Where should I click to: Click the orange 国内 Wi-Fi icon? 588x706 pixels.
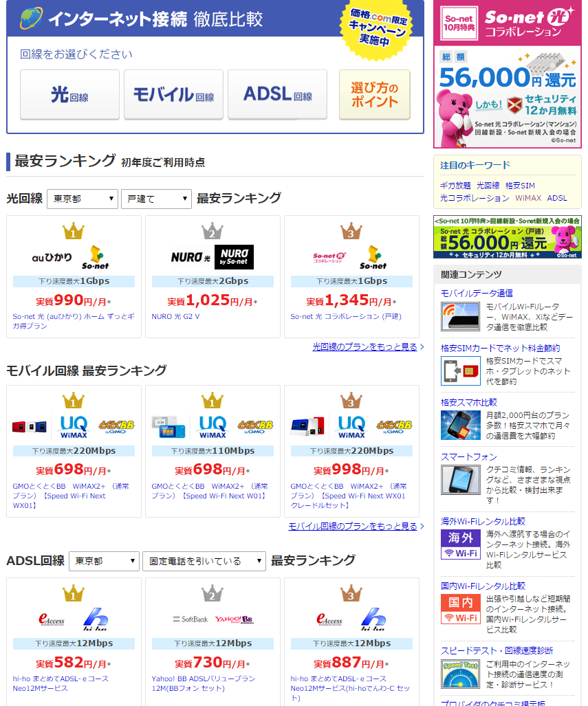(461, 609)
